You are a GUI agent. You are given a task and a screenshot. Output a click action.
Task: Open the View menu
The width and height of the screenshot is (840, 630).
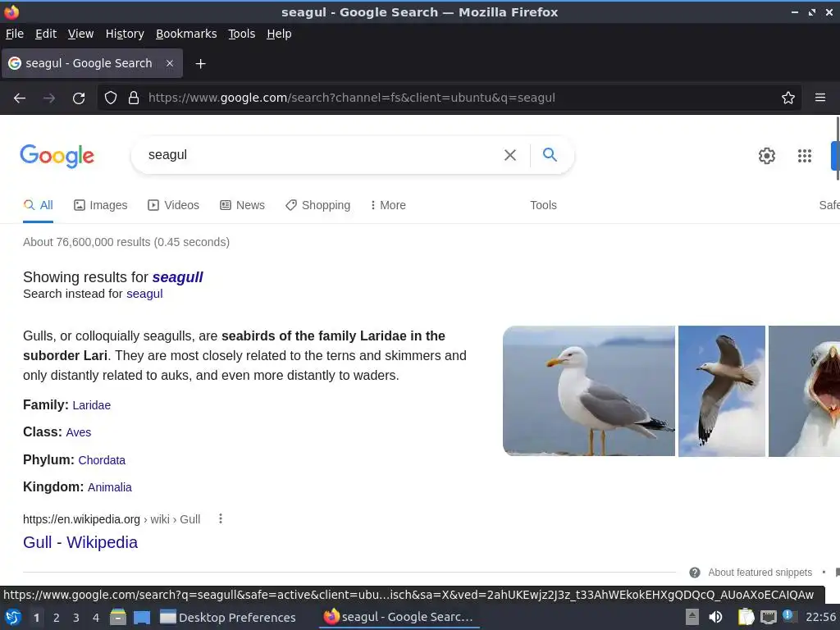81,34
